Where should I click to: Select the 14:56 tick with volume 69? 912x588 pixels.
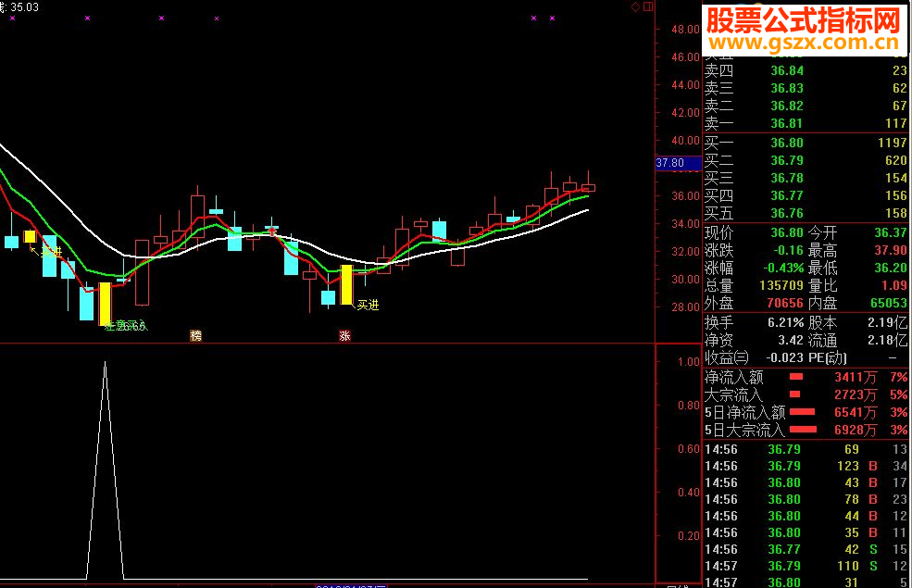point(806,450)
